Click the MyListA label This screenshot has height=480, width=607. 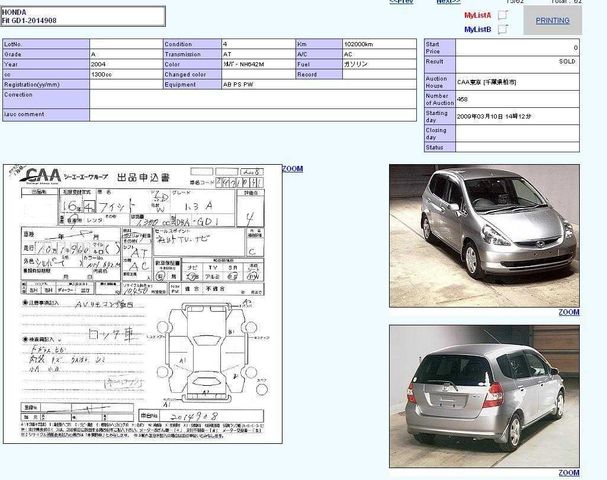(x=477, y=15)
